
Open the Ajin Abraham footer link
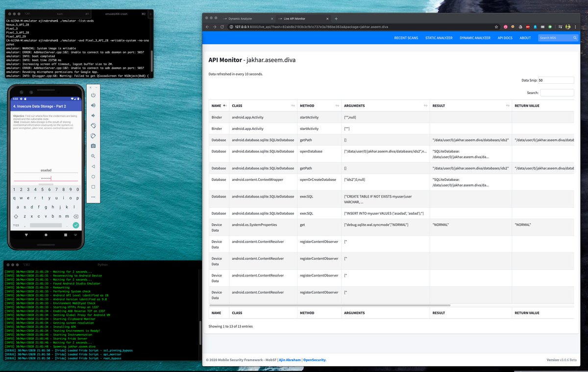coord(289,359)
